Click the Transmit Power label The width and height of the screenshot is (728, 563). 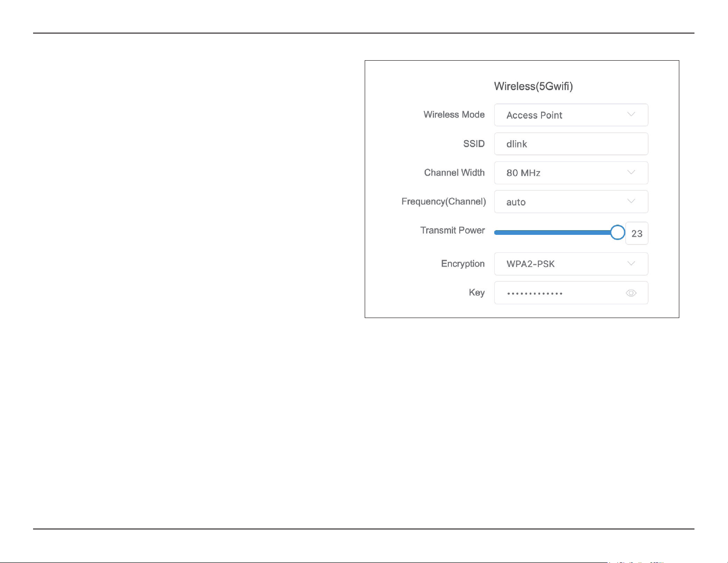point(452,230)
